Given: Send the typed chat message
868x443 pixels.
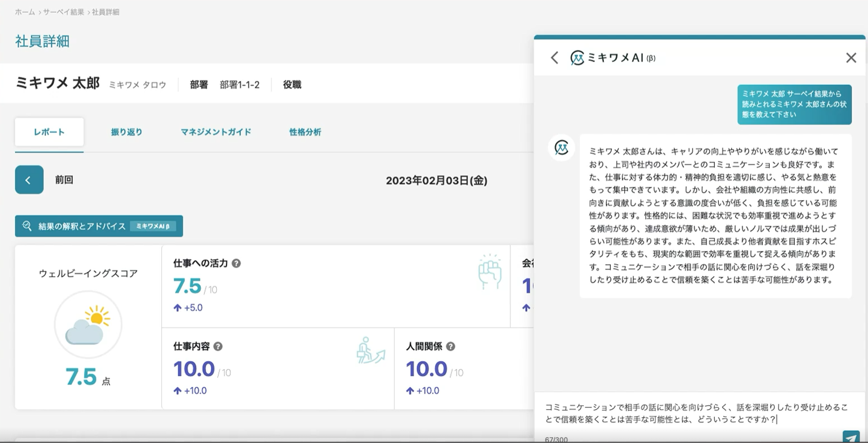Looking at the screenshot, I should click(851, 437).
